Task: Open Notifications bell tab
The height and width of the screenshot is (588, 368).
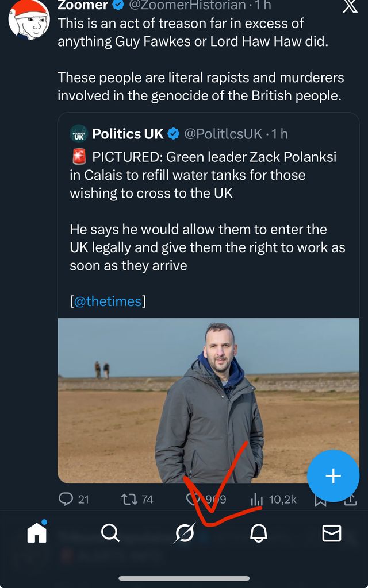Action: (258, 533)
